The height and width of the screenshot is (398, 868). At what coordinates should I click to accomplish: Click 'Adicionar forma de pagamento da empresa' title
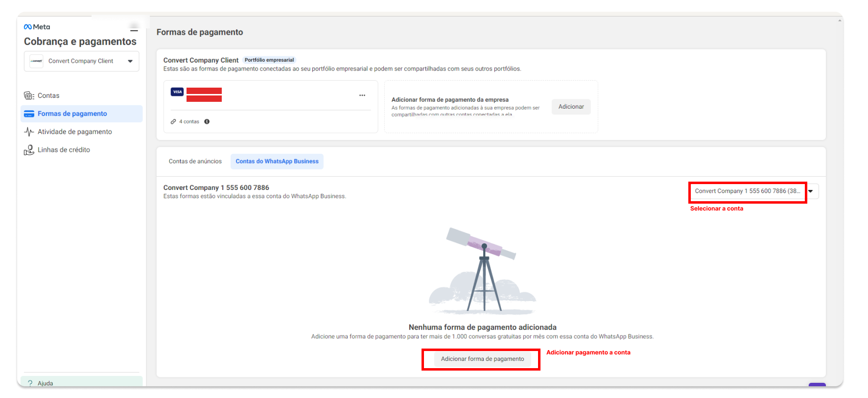[x=450, y=99]
